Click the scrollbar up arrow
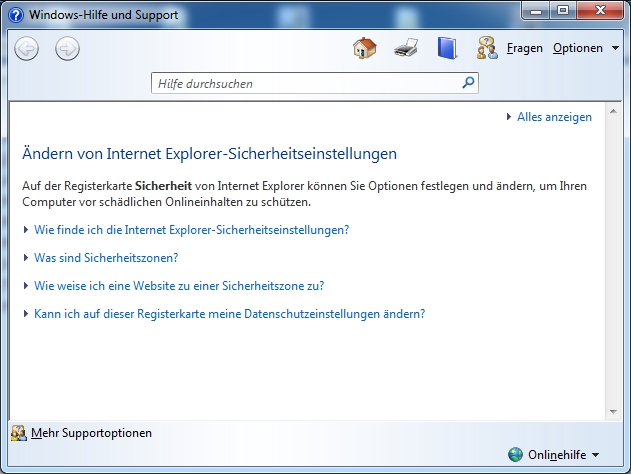This screenshot has width=631, height=474. tap(613, 111)
